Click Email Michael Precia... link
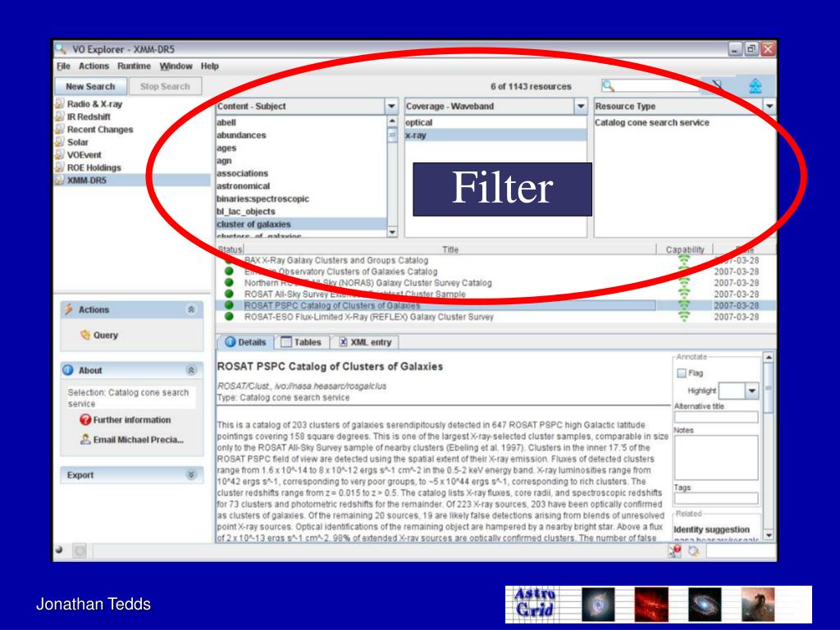840x630 pixels. tap(132, 440)
